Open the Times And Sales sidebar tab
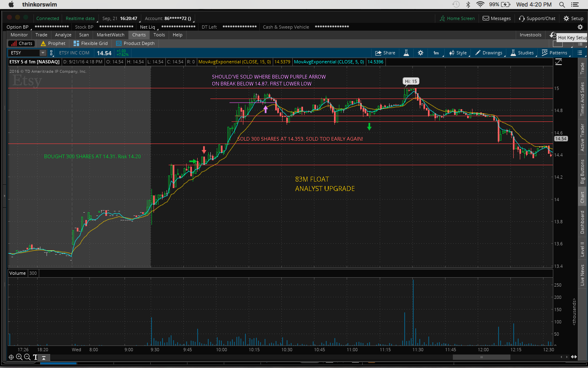The height and width of the screenshot is (368, 588). [x=582, y=99]
